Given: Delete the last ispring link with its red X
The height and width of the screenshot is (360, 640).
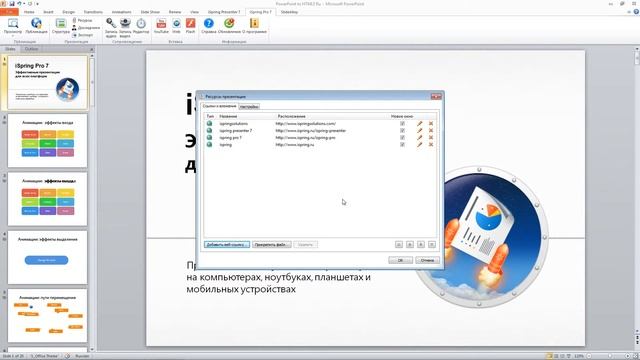Looking at the screenshot, I should 431,144.
